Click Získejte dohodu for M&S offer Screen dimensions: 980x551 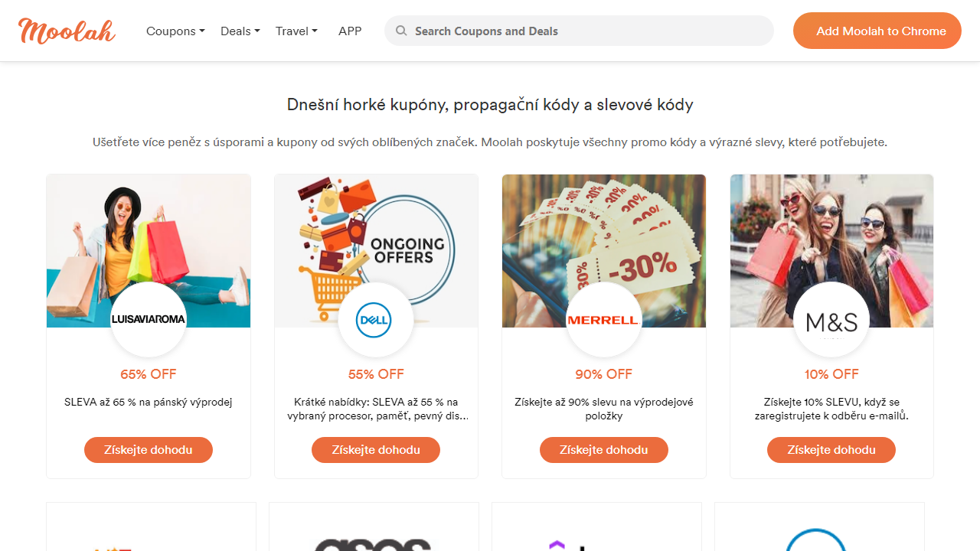click(831, 450)
